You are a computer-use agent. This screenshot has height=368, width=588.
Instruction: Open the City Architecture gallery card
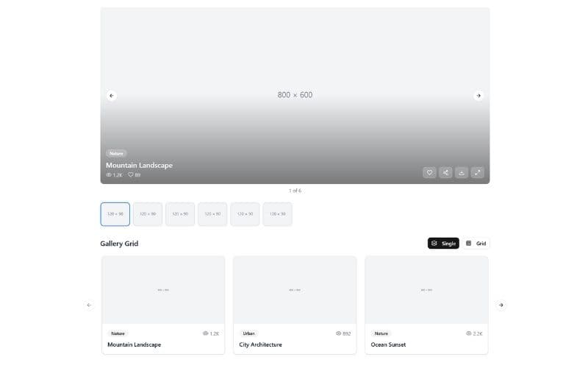click(x=295, y=291)
